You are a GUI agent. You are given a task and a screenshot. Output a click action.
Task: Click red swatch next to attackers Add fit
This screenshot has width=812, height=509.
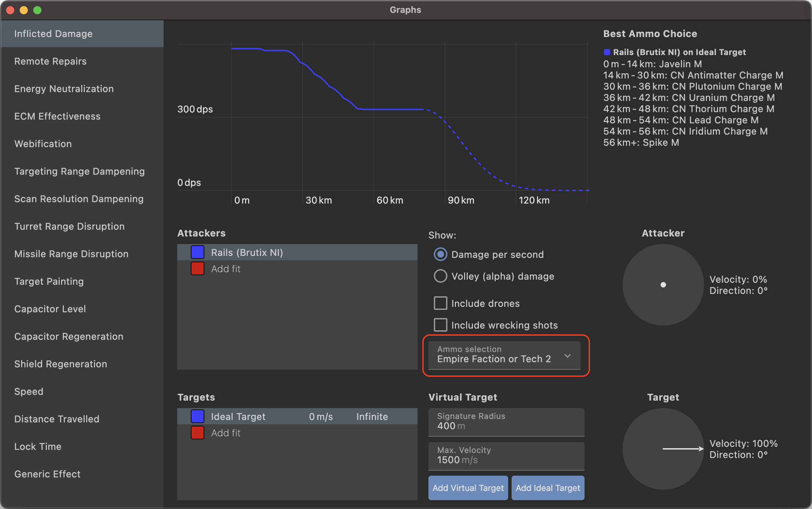tap(197, 269)
